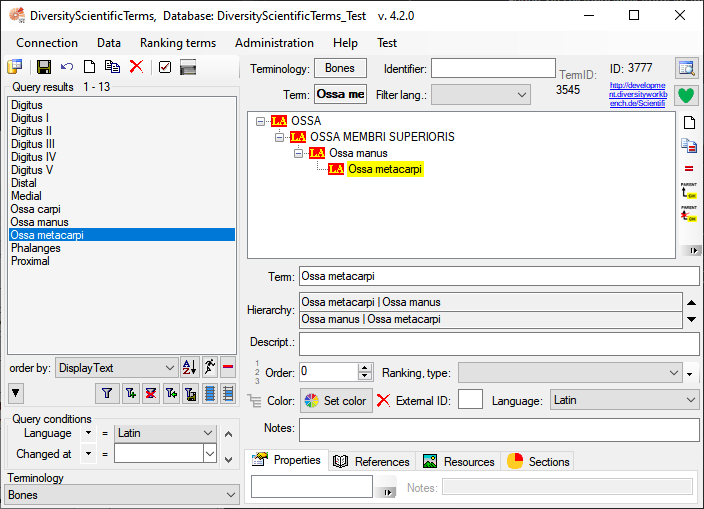Image resolution: width=704 pixels, height=509 pixels.
Task: Click the Save floppy disk icon
Action: coord(44,67)
